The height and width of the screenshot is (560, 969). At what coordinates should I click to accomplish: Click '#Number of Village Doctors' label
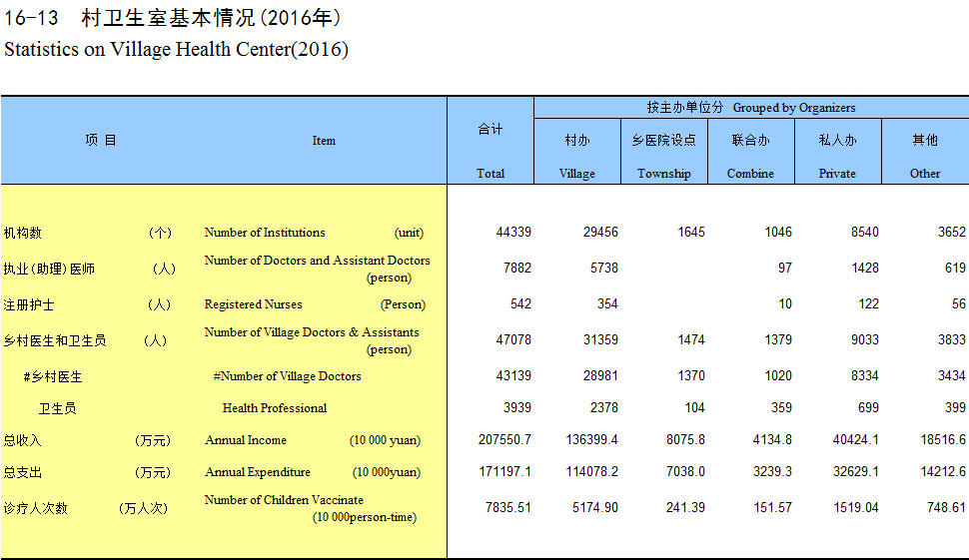point(288,376)
